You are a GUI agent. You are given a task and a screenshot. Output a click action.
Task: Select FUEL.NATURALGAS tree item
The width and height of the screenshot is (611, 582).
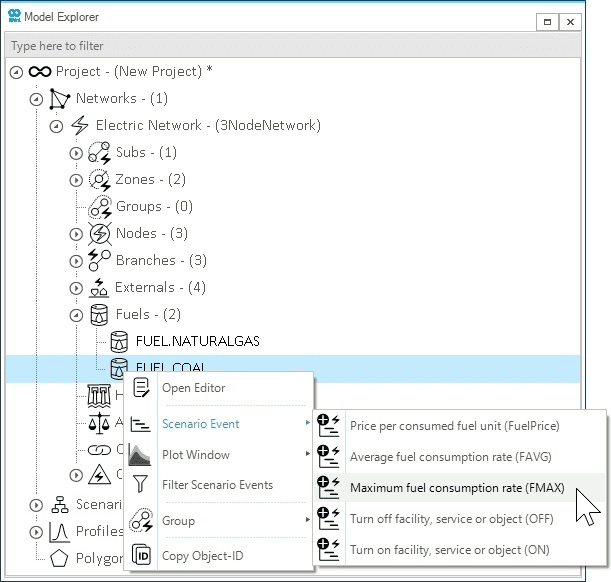coord(197,342)
